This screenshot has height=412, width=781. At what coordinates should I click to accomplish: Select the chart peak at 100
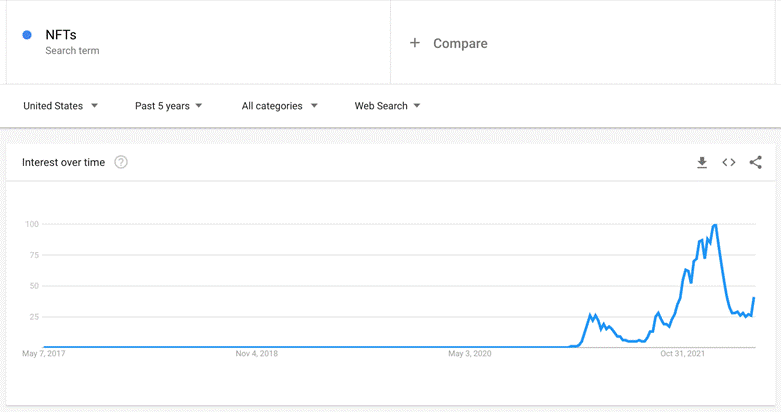(x=715, y=225)
